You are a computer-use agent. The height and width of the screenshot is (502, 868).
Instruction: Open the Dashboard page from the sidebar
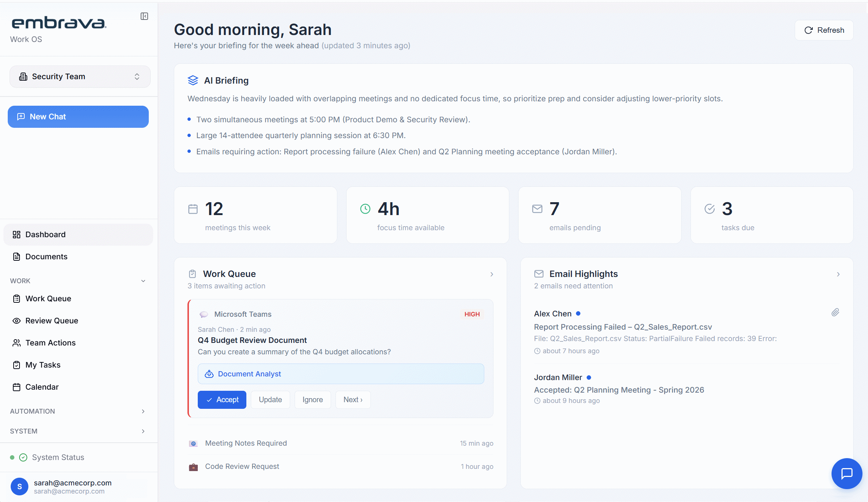(x=45, y=234)
